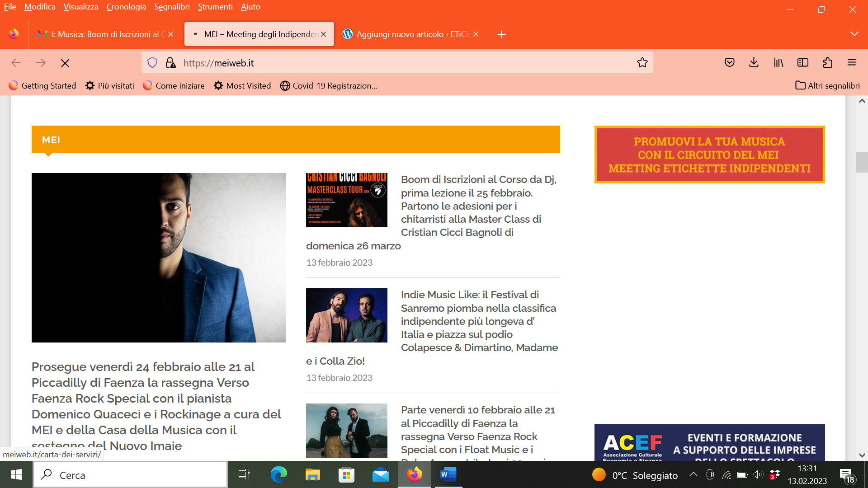868x488 pixels.
Task: Open Parte venerdì 10 febbraio article
Action: [x=478, y=433]
